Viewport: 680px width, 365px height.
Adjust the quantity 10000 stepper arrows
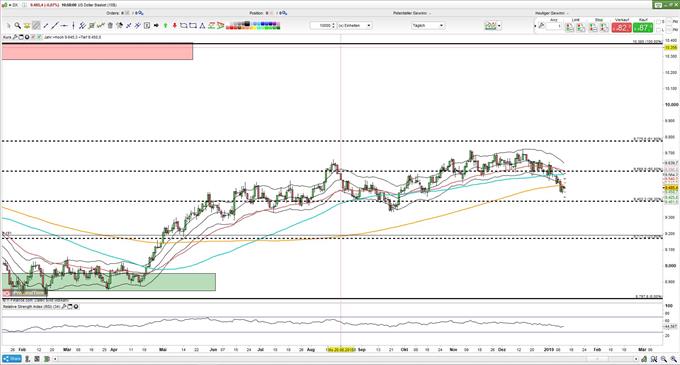tap(333, 26)
